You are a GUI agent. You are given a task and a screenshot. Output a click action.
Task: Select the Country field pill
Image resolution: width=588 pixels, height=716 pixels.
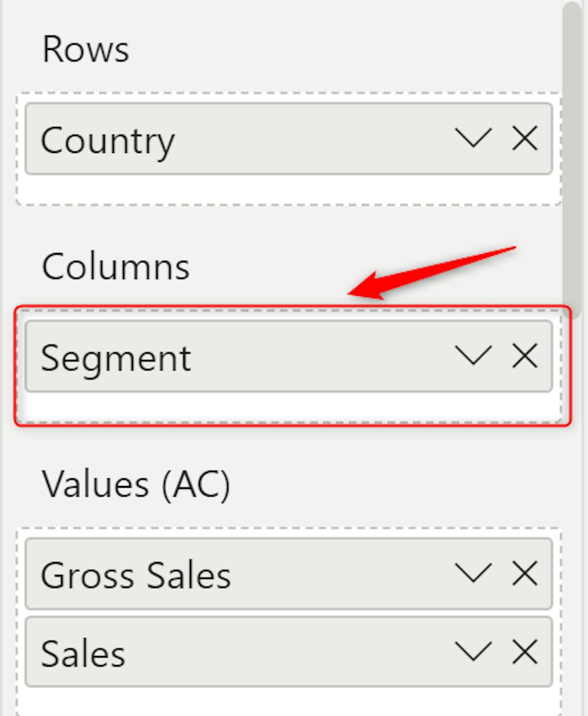235,139
